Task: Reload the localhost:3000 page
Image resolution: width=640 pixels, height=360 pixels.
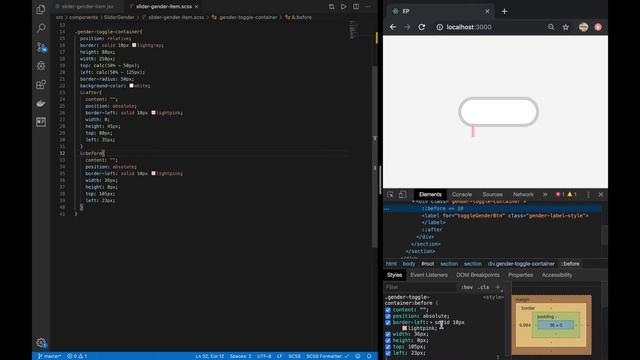Action: click(422, 27)
